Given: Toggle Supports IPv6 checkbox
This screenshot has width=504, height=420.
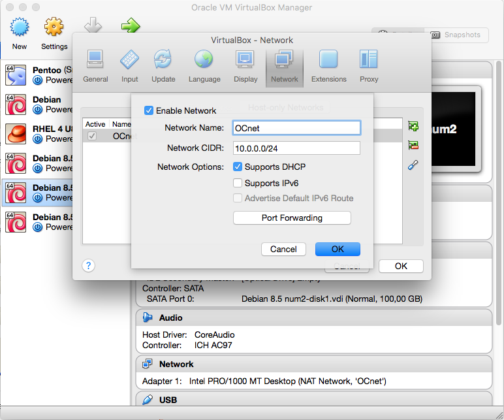Looking at the screenshot, I should point(238,183).
